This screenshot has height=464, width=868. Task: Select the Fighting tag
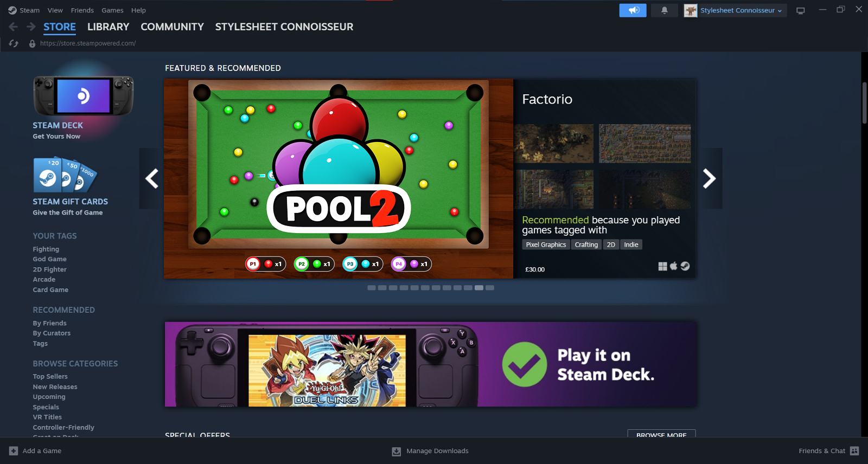46,249
